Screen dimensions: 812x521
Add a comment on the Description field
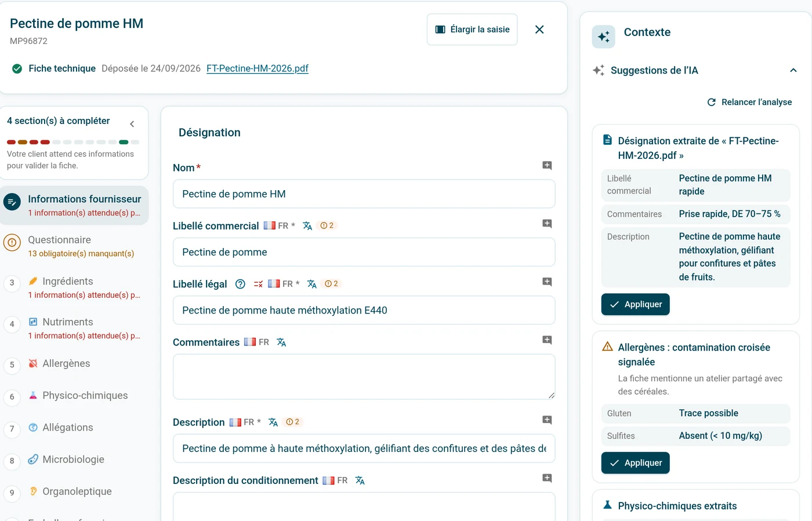click(x=547, y=420)
